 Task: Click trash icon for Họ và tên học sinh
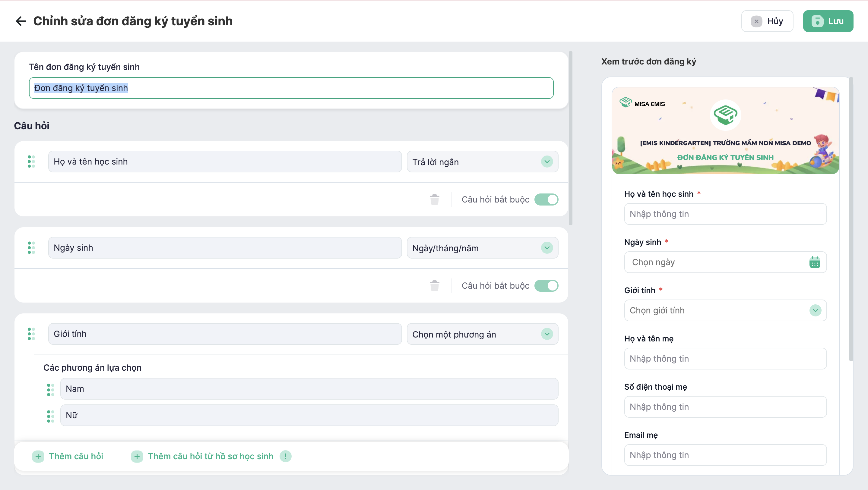pos(434,199)
